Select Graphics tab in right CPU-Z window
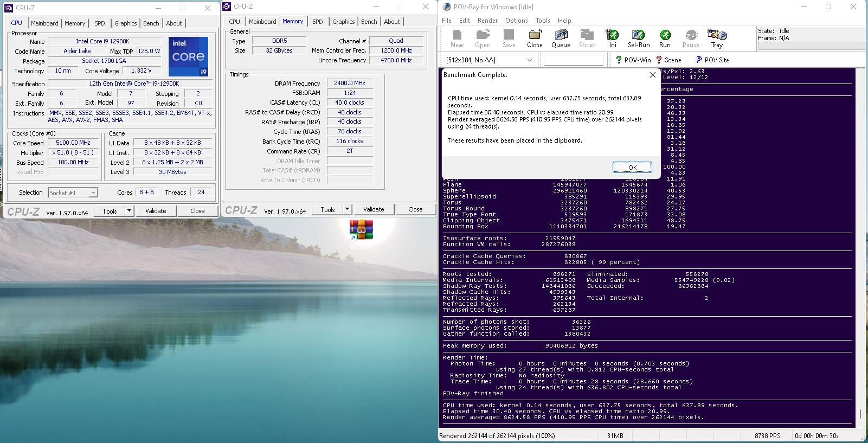Screen dimensions: 868x443 tap(344, 22)
